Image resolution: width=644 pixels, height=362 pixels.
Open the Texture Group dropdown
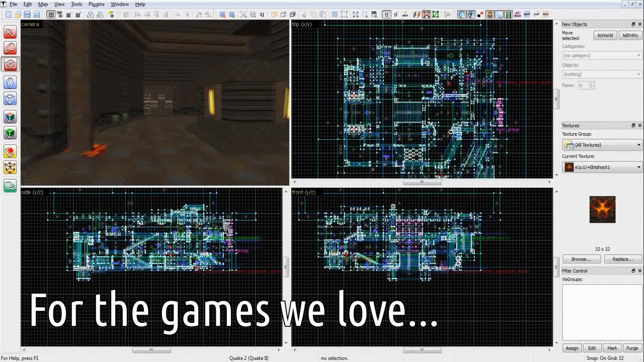pos(602,145)
